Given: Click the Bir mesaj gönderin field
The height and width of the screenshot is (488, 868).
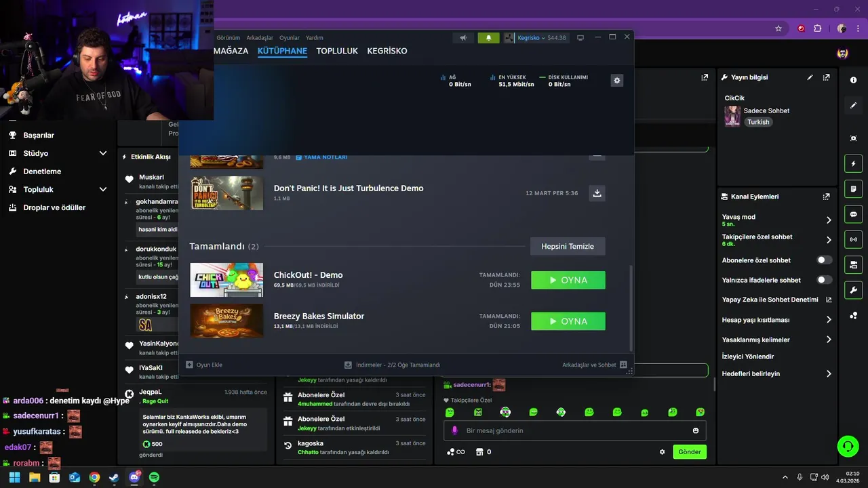Looking at the screenshot, I should (575, 430).
